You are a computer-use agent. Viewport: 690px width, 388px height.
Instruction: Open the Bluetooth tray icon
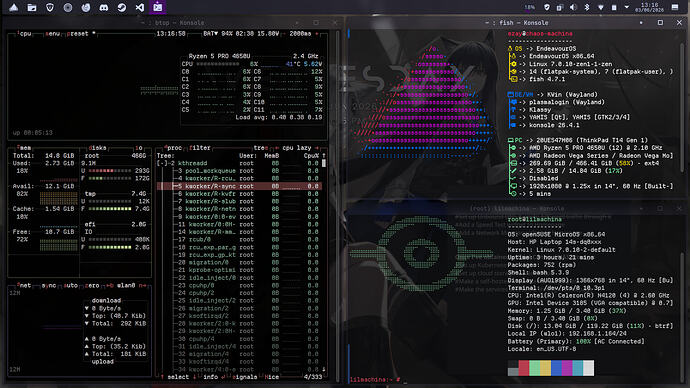587,7
